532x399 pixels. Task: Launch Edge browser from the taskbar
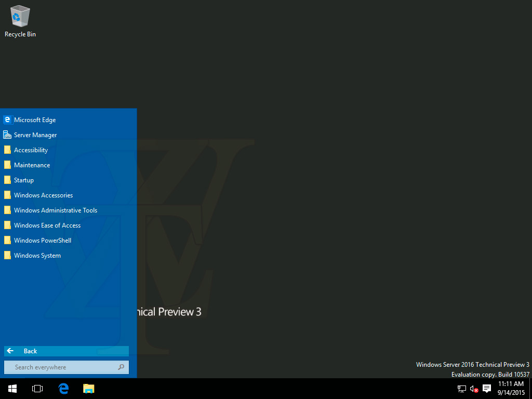[x=63, y=389]
